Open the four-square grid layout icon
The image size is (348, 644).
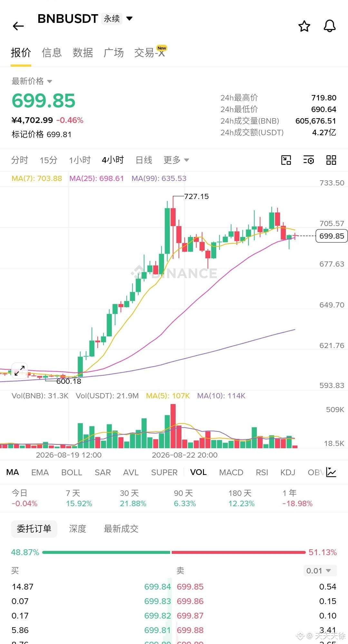[x=331, y=160]
